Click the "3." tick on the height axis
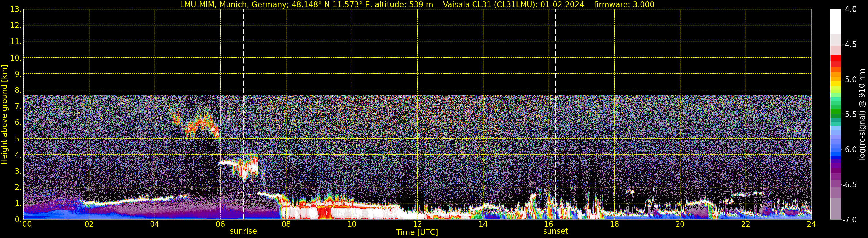The image size is (868, 238). [18, 171]
